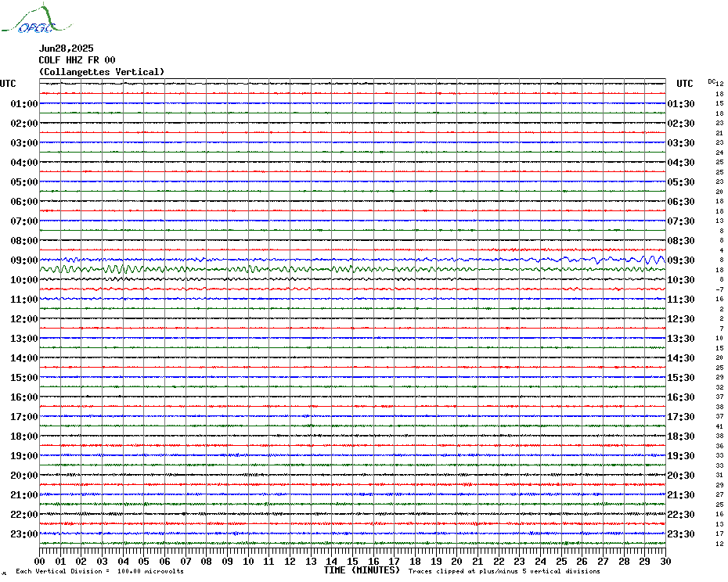Click the 03:30 right-side time label
728x582 pixels.
681,143
